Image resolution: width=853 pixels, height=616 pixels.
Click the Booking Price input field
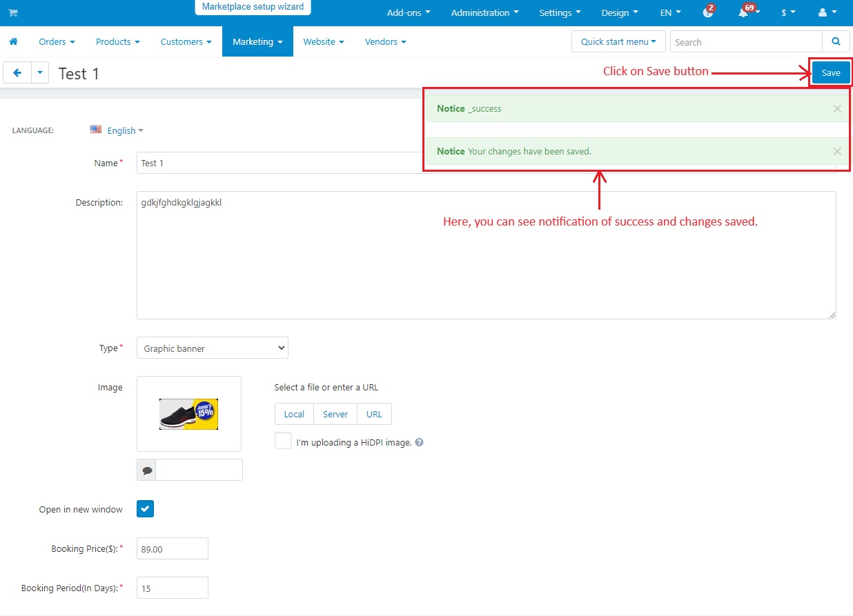coord(173,548)
